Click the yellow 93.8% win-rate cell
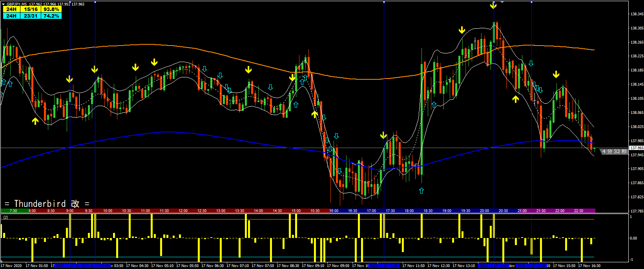The width and height of the screenshot is (644, 269). (51, 9)
